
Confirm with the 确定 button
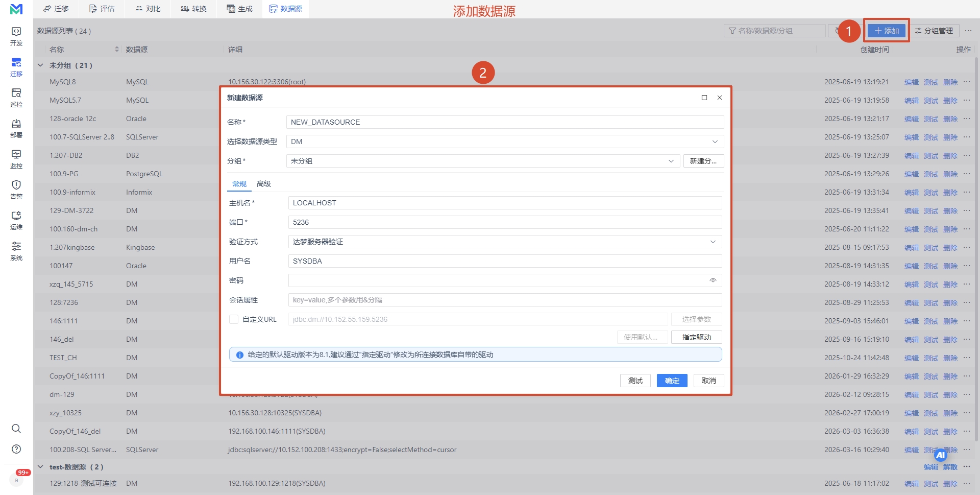(672, 381)
